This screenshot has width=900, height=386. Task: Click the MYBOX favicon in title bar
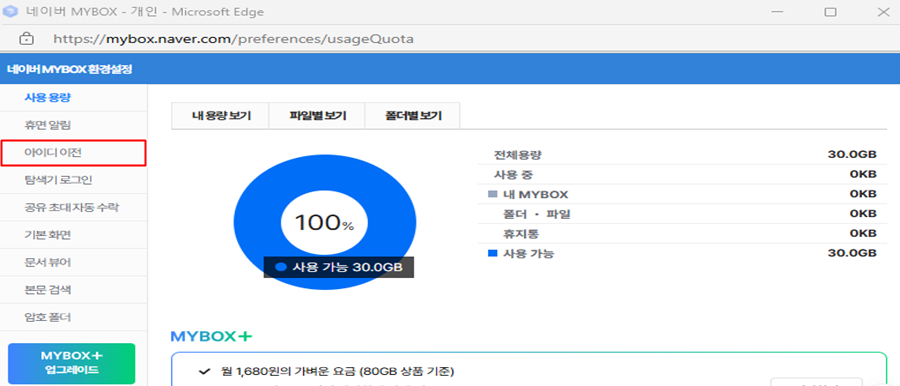pyautogui.click(x=10, y=12)
